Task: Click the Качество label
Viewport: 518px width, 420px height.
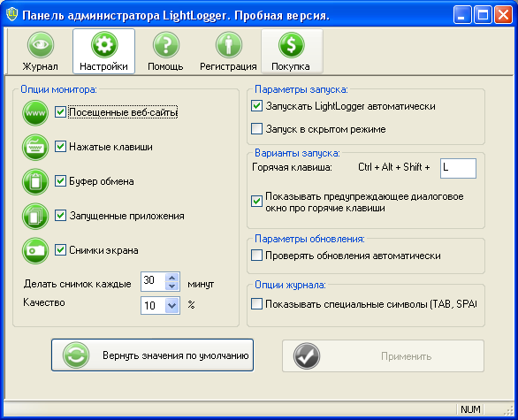Action: coord(44,302)
